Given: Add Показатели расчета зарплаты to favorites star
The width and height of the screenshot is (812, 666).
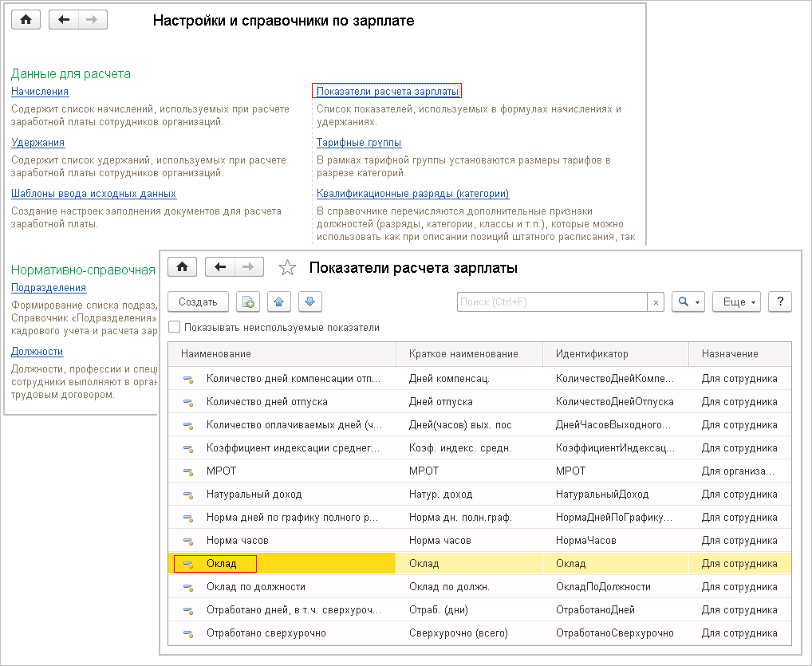Looking at the screenshot, I should (287, 268).
